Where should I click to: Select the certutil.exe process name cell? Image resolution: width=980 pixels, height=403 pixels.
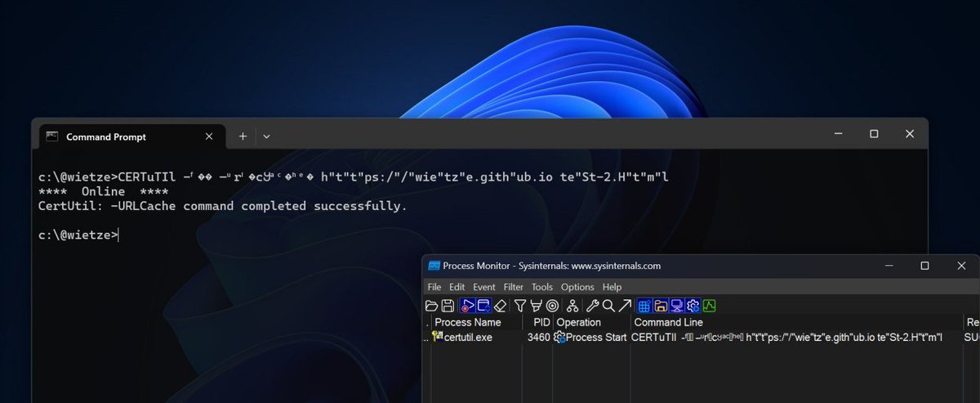pyautogui.click(x=469, y=337)
